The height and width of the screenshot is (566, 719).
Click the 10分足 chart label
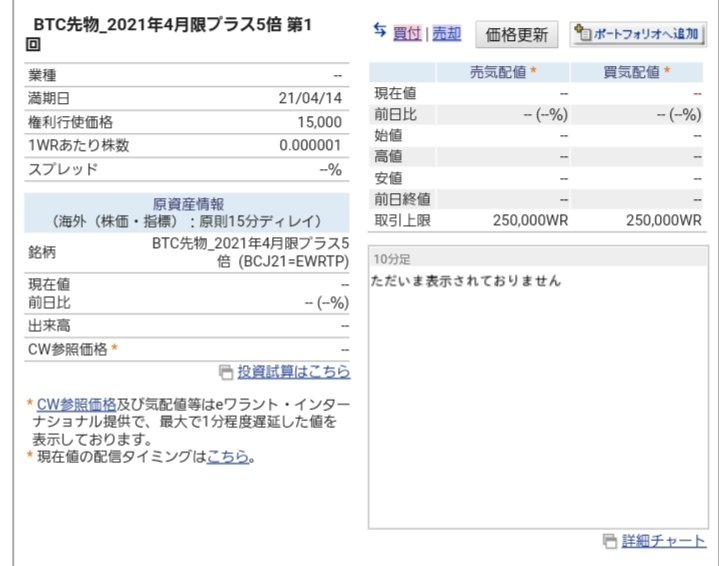[392, 259]
